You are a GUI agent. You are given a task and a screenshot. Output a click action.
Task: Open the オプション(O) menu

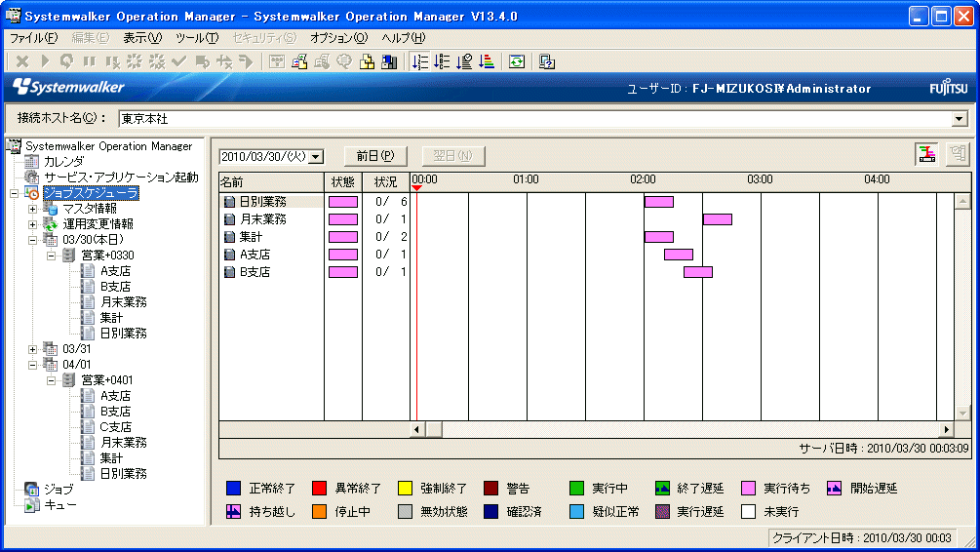[x=338, y=37]
